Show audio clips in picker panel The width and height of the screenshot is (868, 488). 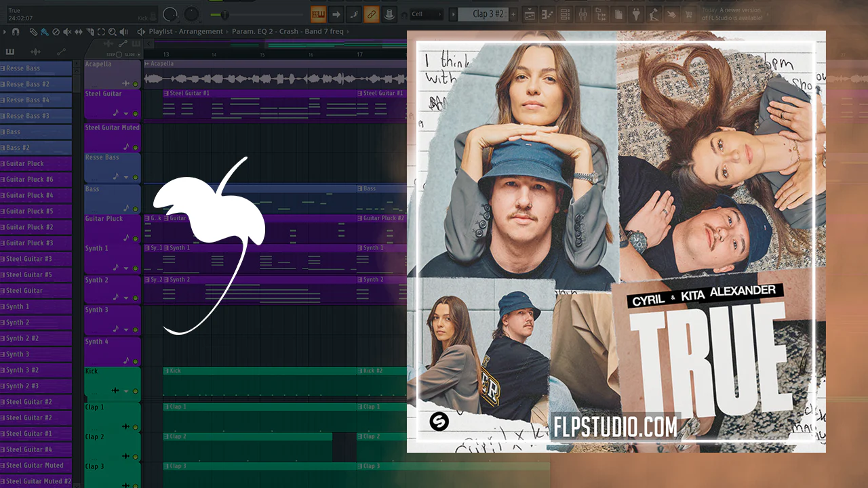[36, 52]
